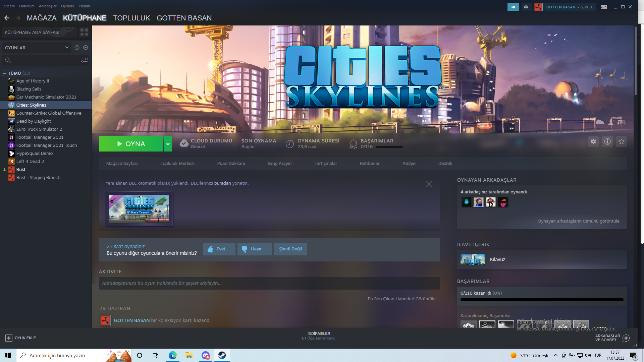
Task: Open GOTTEN BASAN profile tab
Action: coord(184,18)
